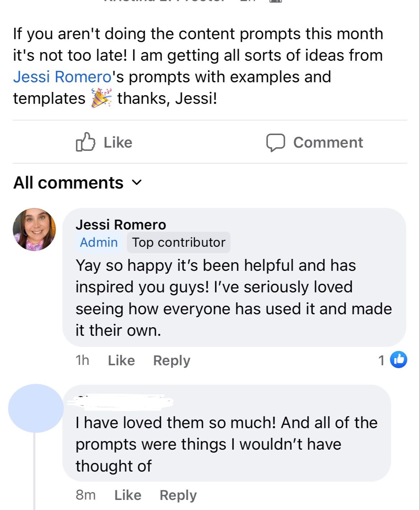Click the blue thumbs-up reaction icon

[398, 360]
